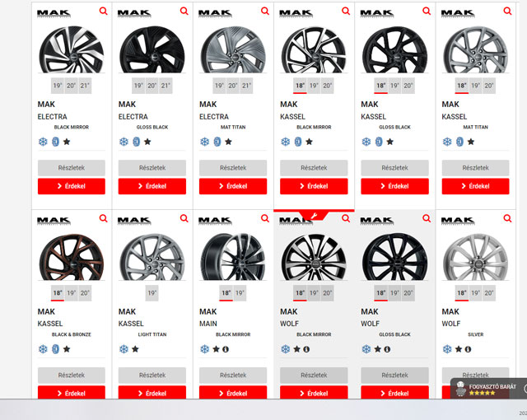Open magnifier on Main Black Mirror card
527x420 pixels.
265,218
